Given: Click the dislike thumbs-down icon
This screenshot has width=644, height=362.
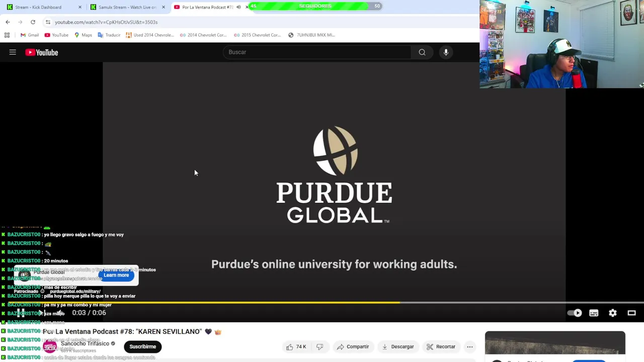Looking at the screenshot, I should pyautogui.click(x=319, y=347).
